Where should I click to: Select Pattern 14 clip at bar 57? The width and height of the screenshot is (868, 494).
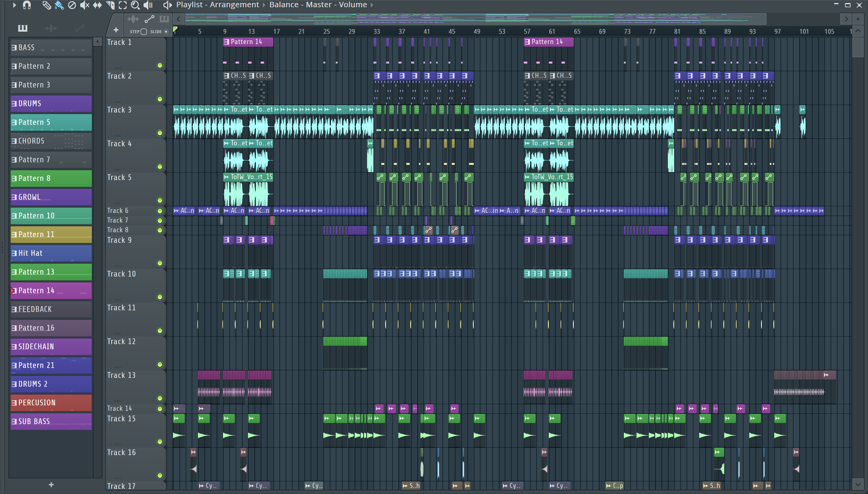(549, 42)
